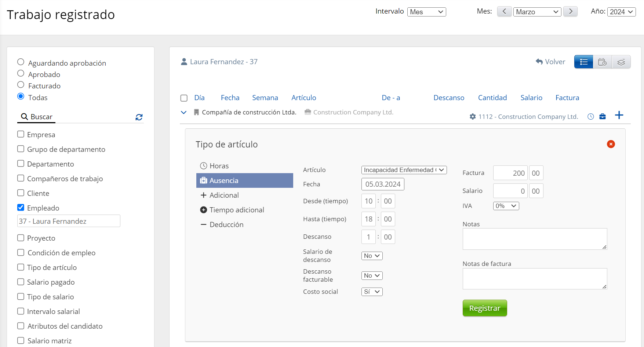Go to the previous month arrow
Viewport: 644px width, 347px height.
pyautogui.click(x=504, y=11)
